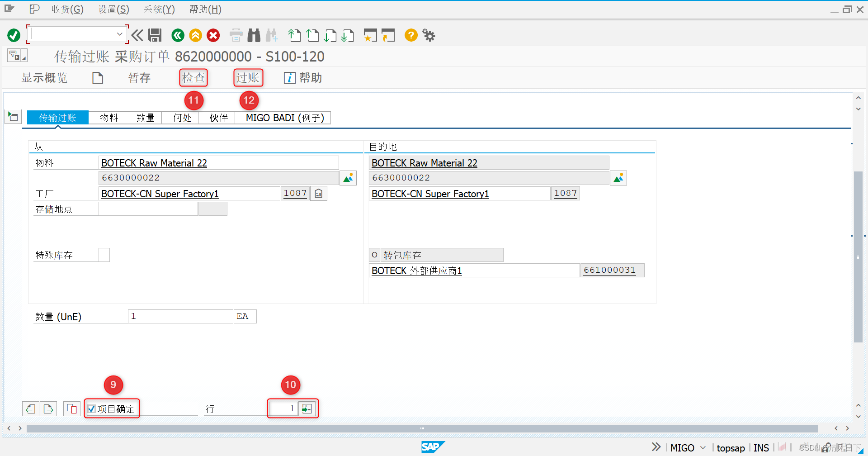Click the vendor BOTECK 外部供应商1 field
This screenshot has height=456, width=868.
[474, 271]
